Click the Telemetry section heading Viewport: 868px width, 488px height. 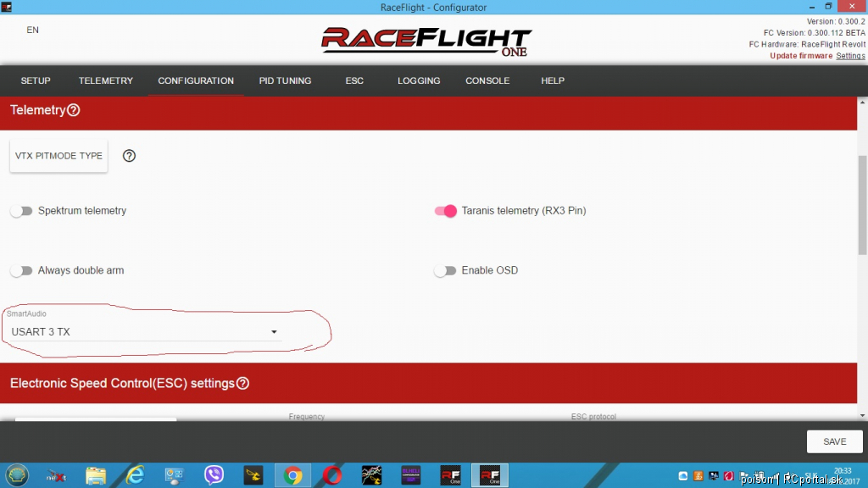37,110
